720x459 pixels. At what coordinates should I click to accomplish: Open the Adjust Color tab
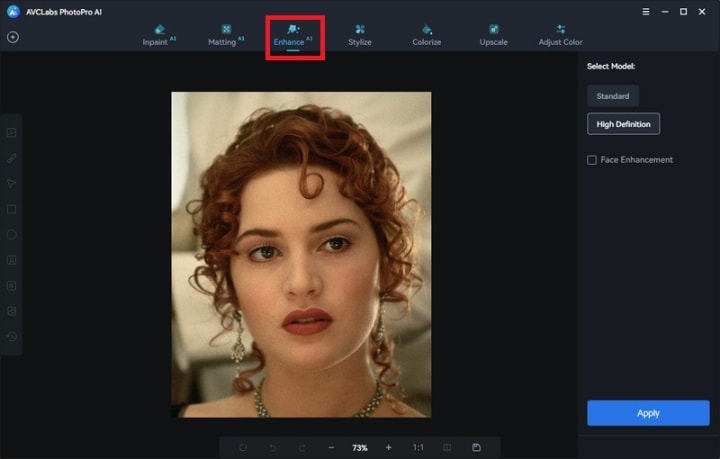(560, 35)
